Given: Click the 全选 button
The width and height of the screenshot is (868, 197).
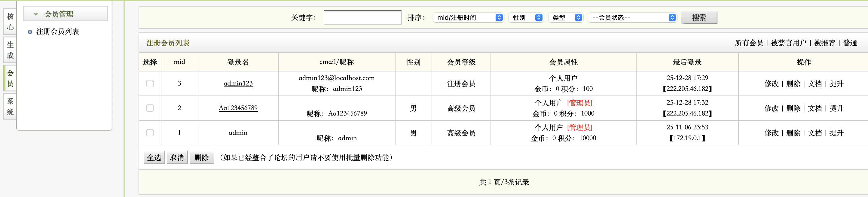Looking at the screenshot, I should tap(154, 158).
